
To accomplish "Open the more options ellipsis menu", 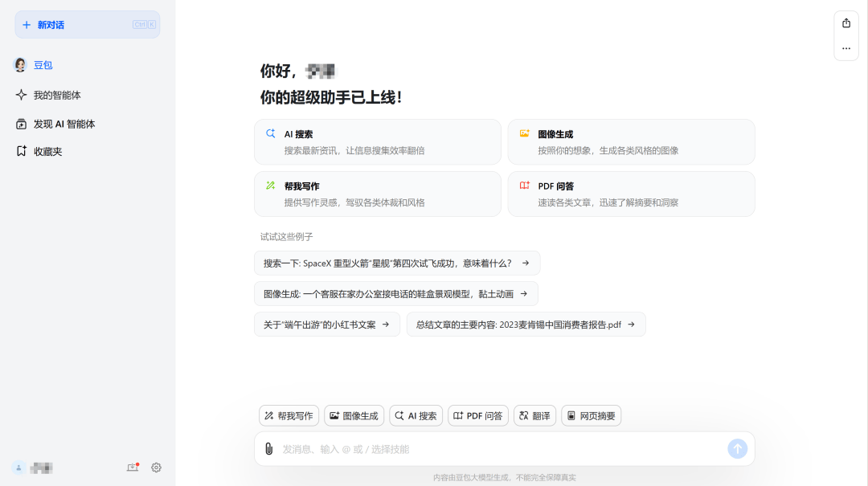I will point(845,48).
